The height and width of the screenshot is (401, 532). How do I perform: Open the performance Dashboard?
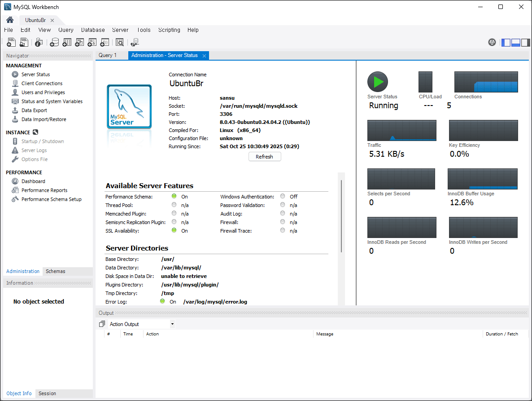pyautogui.click(x=33, y=181)
